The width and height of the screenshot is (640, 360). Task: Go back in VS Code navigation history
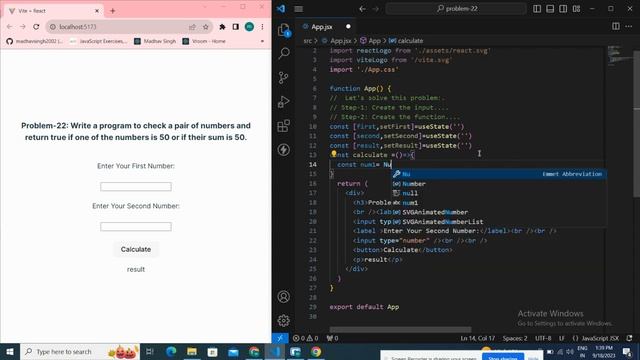point(362,9)
